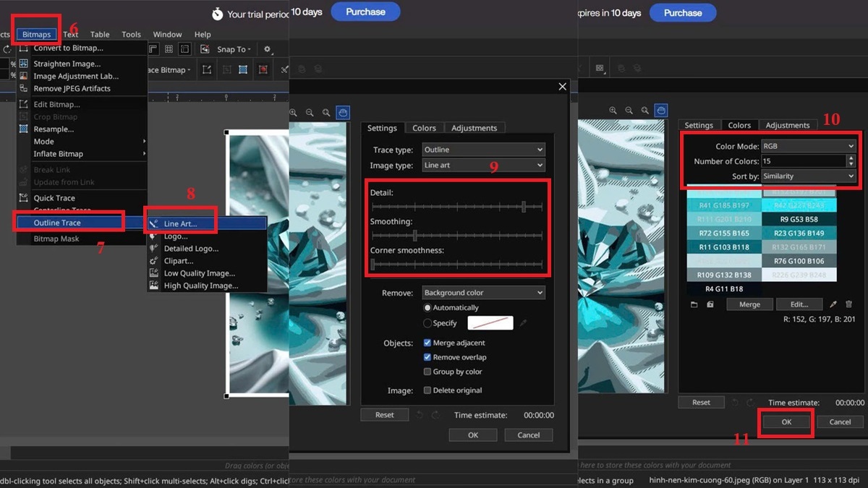This screenshot has height=488, width=868.
Task: Click eyedropper icon beside Specify color box
Action: point(523,323)
